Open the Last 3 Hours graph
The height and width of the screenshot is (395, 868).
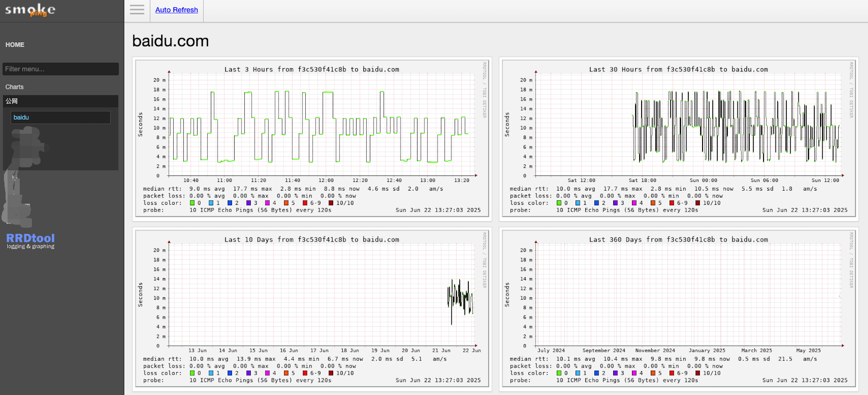click(312, 137)
